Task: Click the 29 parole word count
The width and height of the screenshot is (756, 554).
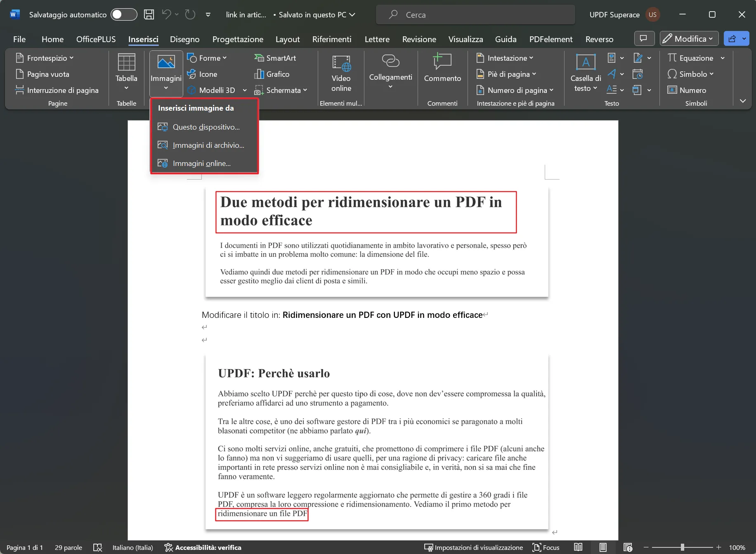Action: [x=69, y=547]
